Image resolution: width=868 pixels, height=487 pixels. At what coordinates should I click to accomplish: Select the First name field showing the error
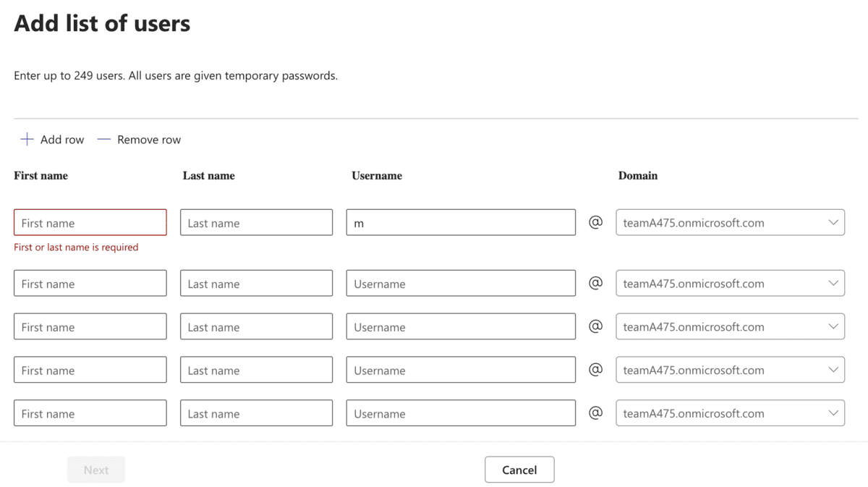90,222
